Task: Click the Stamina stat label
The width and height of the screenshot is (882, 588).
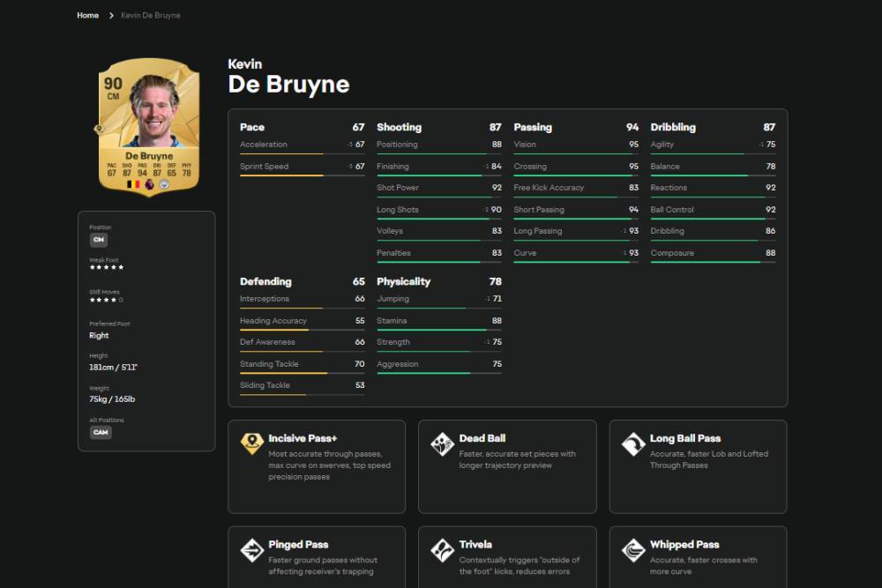Action: [x=392, y=321]
